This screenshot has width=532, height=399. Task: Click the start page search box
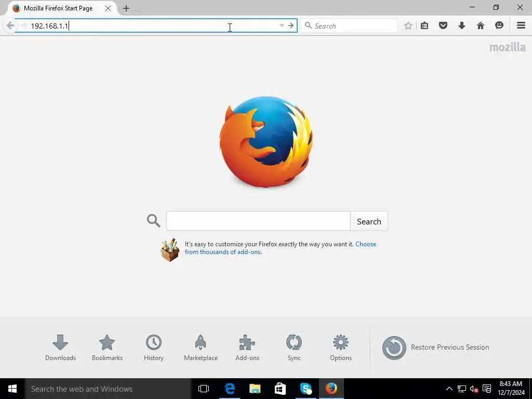pos(258,221)
